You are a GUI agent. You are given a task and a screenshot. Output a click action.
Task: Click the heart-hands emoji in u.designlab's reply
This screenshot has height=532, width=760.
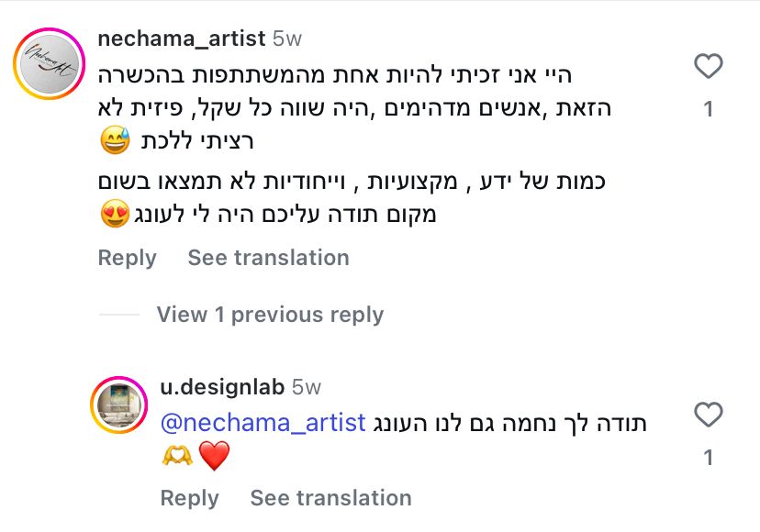(177, 455)
